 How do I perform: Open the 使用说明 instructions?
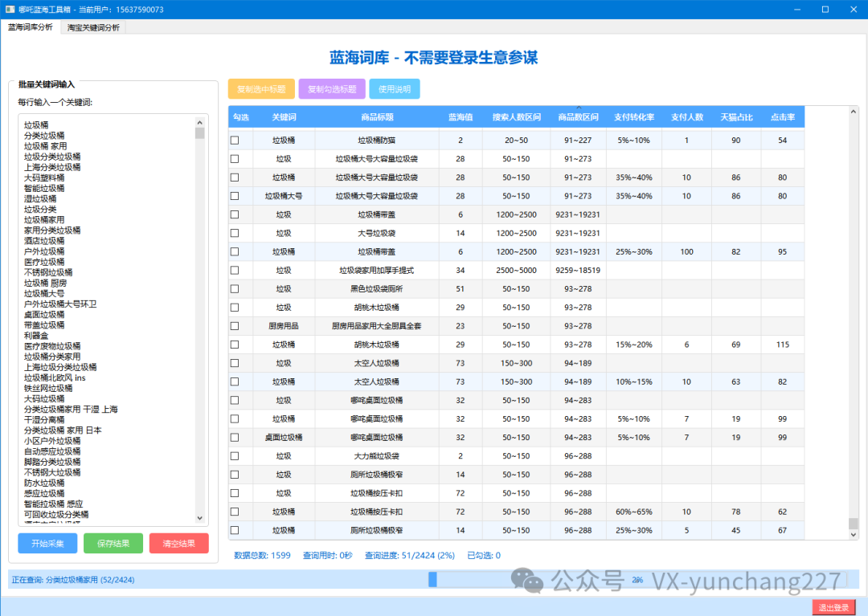[395, 88]
